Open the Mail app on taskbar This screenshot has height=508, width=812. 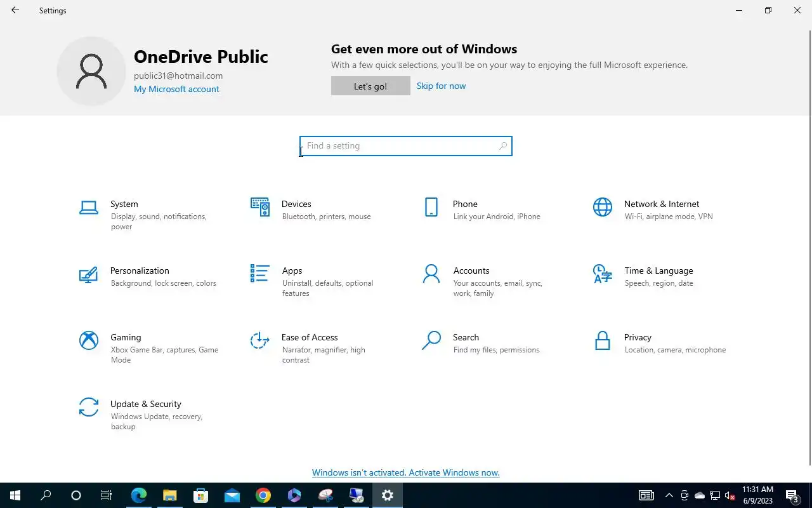[232, 495]
